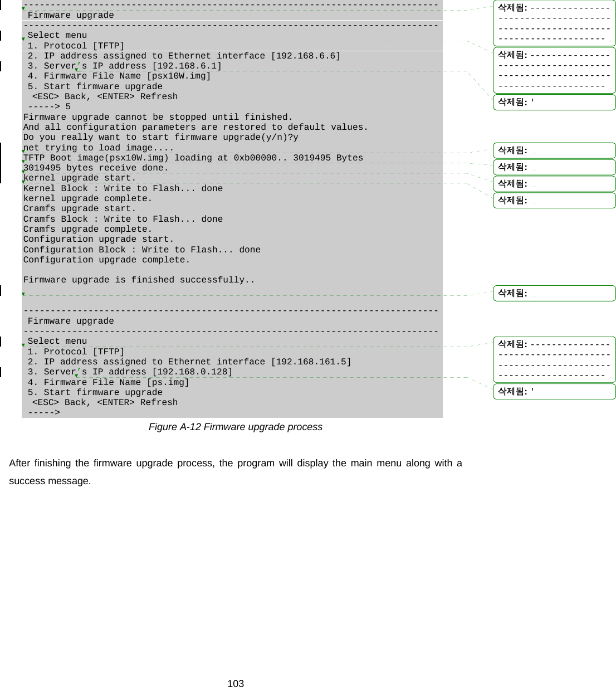
Task: Select the deletion balloon below 'finished successfully' line
Action: pyautogui.click(x=554, y=293)
